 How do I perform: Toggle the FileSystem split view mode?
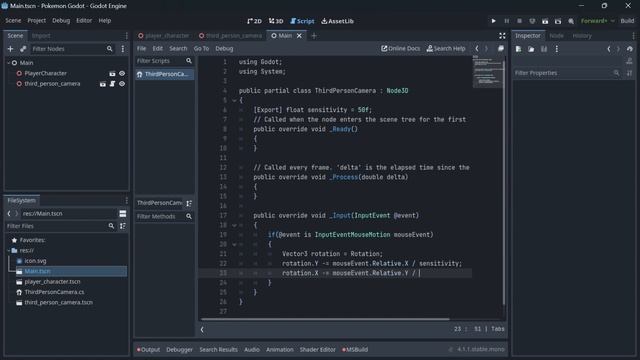[x=122, y=213]
